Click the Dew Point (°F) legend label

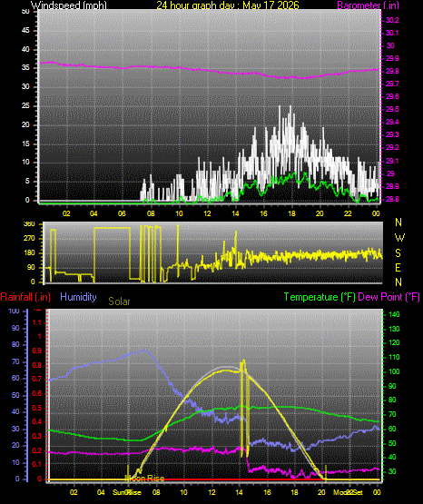(389, 297)
